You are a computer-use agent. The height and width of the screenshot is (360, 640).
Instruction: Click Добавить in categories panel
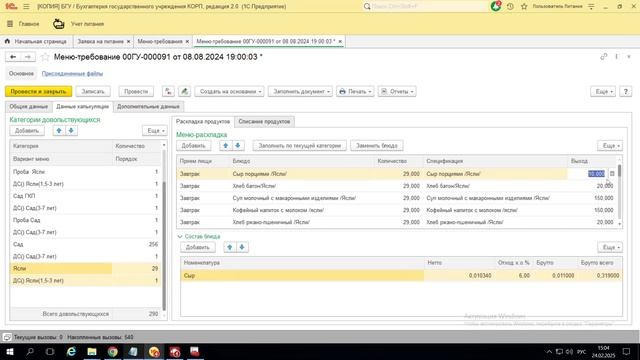[x=27, y=131]
